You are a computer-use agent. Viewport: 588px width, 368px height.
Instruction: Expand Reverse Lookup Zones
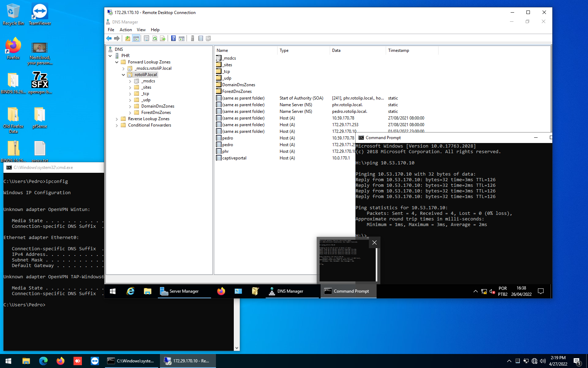(x=117, y=119)
